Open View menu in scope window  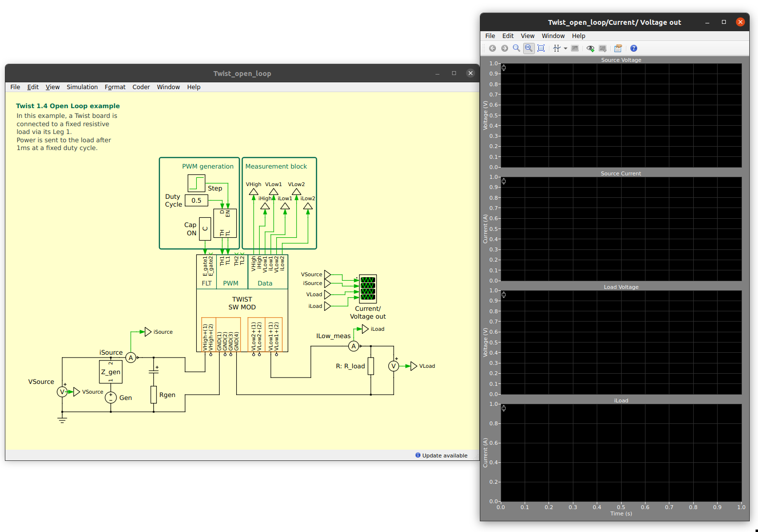click(x=528, y=36)
